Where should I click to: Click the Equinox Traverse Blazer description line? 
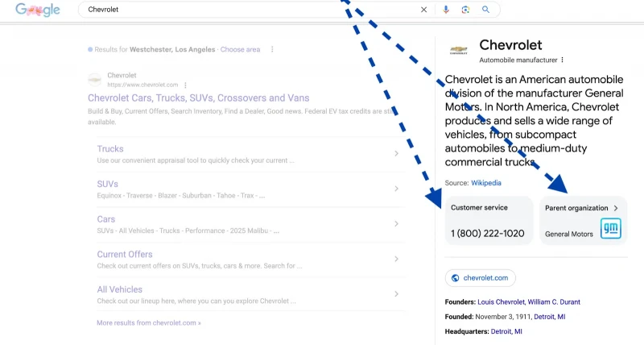pyautogui.click(x=180, y=196)
